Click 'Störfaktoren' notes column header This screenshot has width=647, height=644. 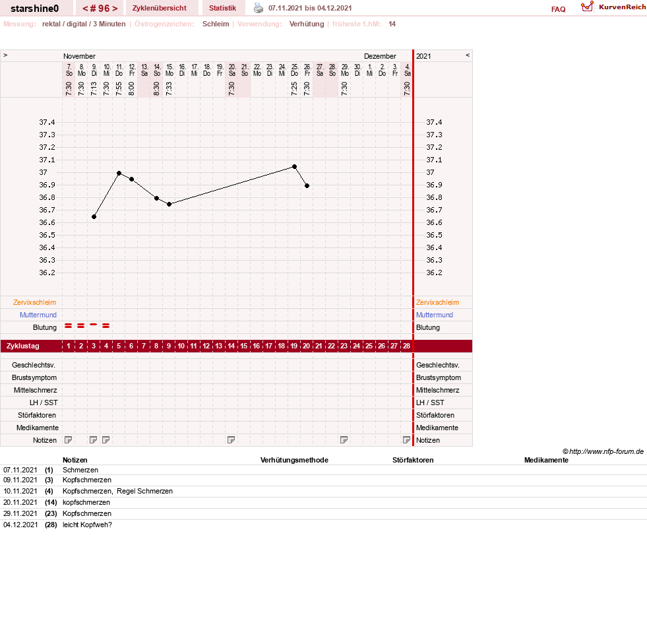(413, 460)
